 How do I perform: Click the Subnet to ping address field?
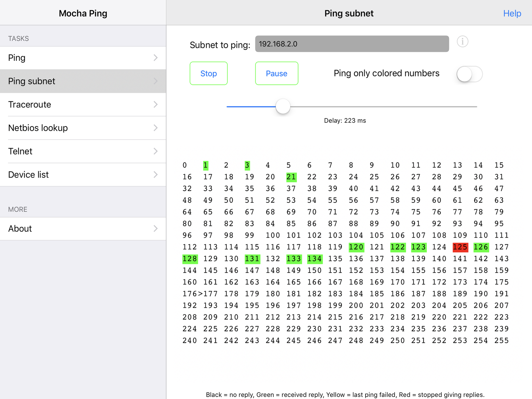click(352, 44)
